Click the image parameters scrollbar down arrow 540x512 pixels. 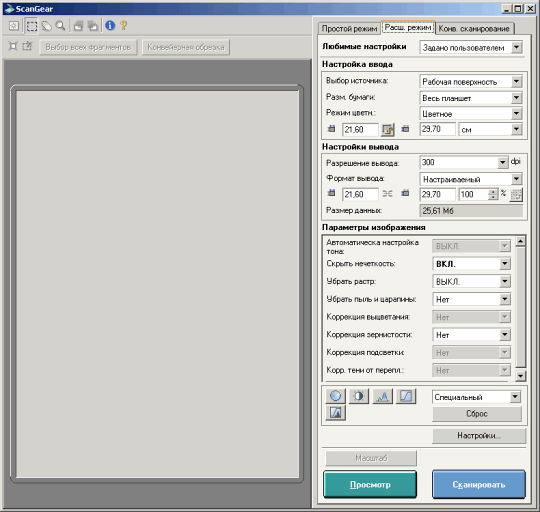pos(520,376)
